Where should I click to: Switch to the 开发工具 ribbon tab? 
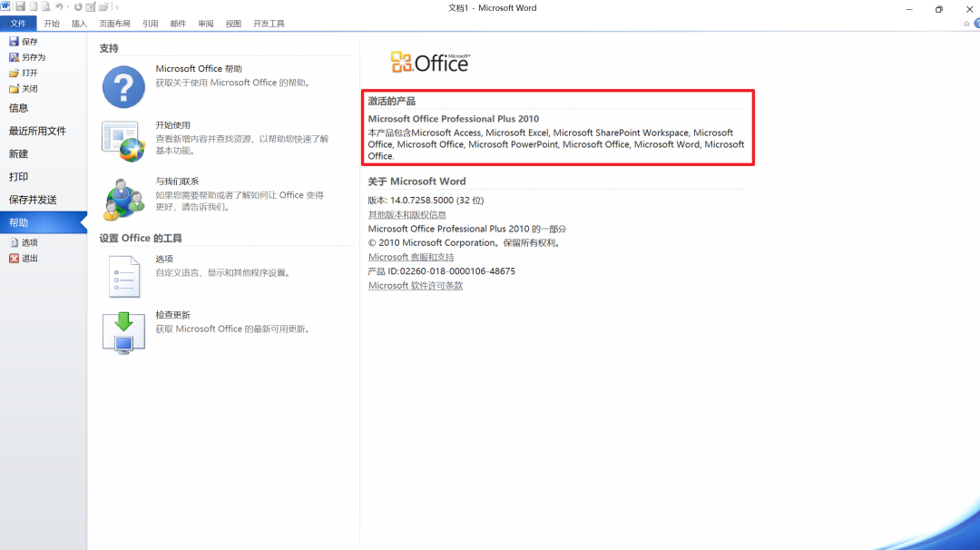(x=269, y=24)
